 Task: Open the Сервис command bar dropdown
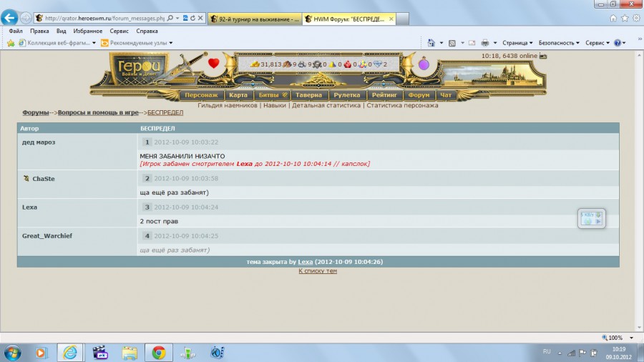click(597, 43)
